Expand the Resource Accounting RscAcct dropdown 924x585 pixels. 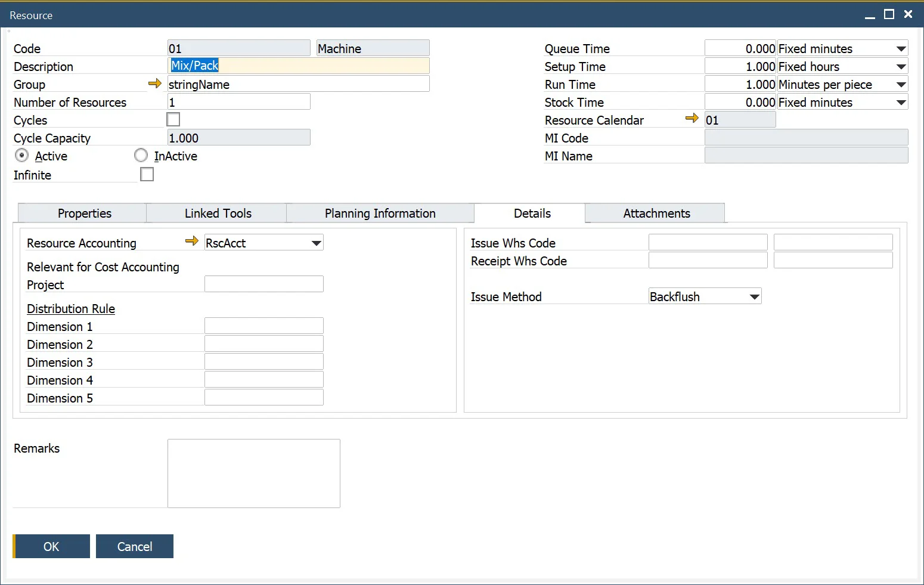(x=316, y=243)
